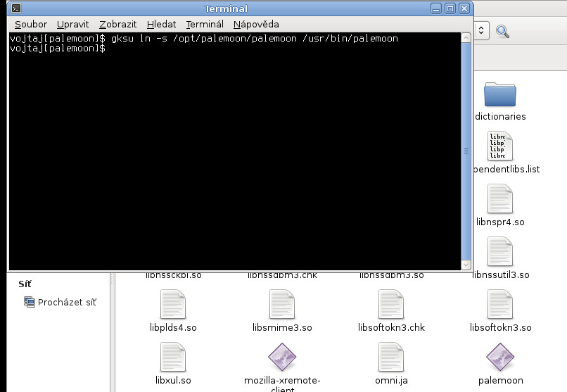Click the Síť heading in the sidebar
The width and height of the screenshot is (567, 392).
pos(25,284)
